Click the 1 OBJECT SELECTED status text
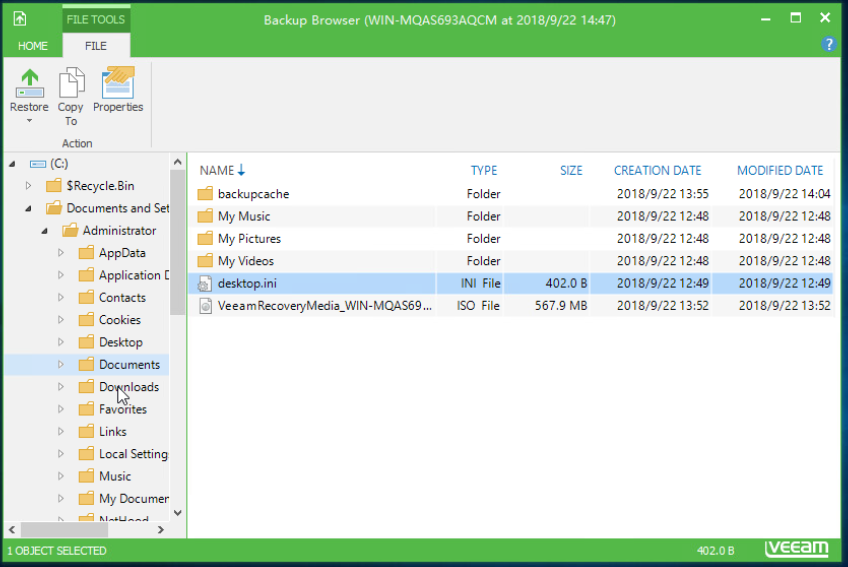The width and height of the screenshot is (848, 567). coord(57,551)
